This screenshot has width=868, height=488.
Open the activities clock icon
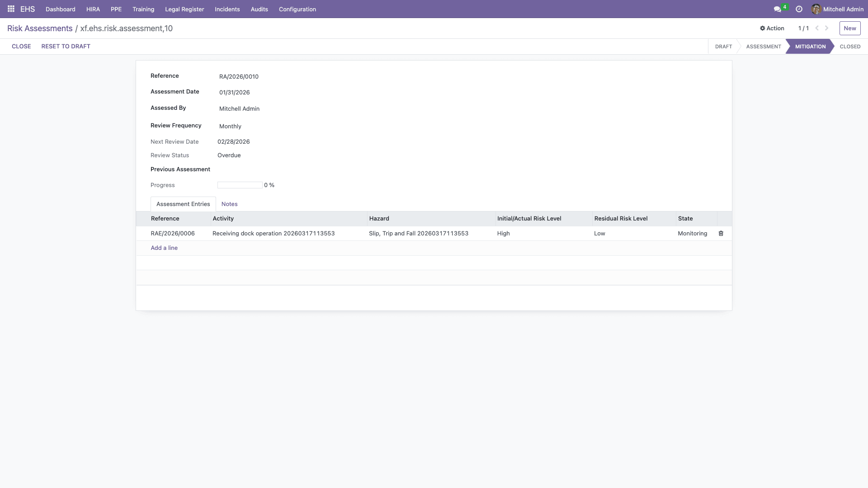click(799, 9)
